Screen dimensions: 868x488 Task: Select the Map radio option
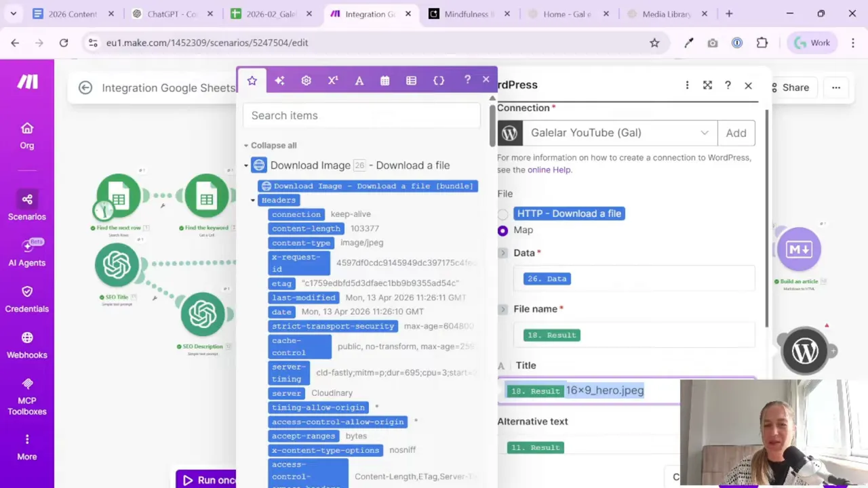click(x=502, y=230)
